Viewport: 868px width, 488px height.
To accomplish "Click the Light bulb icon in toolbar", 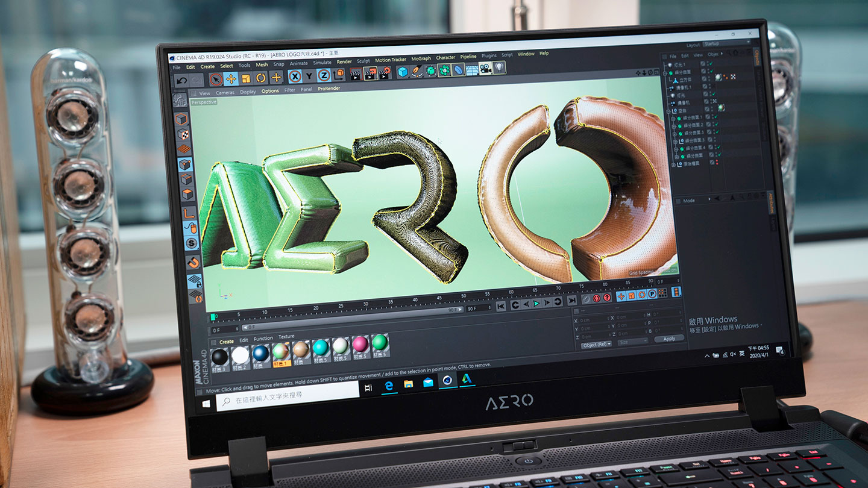I will tap(500, 67).
